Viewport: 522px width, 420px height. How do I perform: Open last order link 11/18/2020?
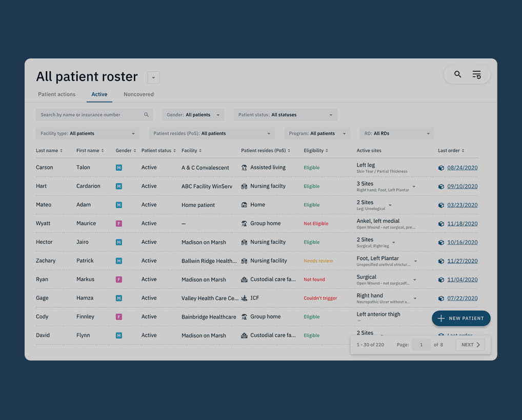click(x=462, y=223)
